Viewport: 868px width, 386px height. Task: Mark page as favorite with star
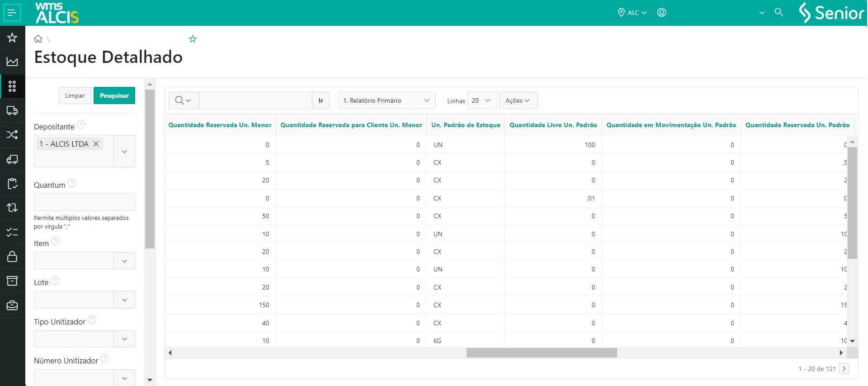point(193,39)
